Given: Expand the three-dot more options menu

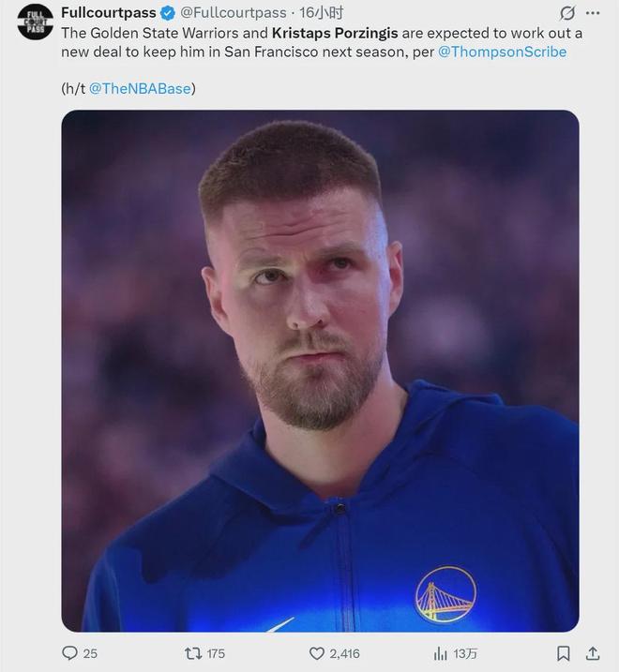Looking at the screenshot, I should pyautogui.click(x=594, y=13).
